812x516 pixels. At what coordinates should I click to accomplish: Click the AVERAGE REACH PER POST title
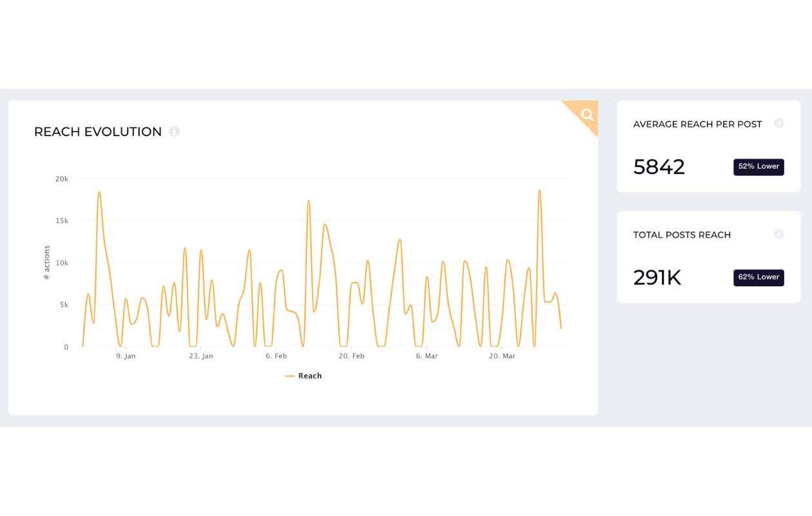[x=697, y=124]
